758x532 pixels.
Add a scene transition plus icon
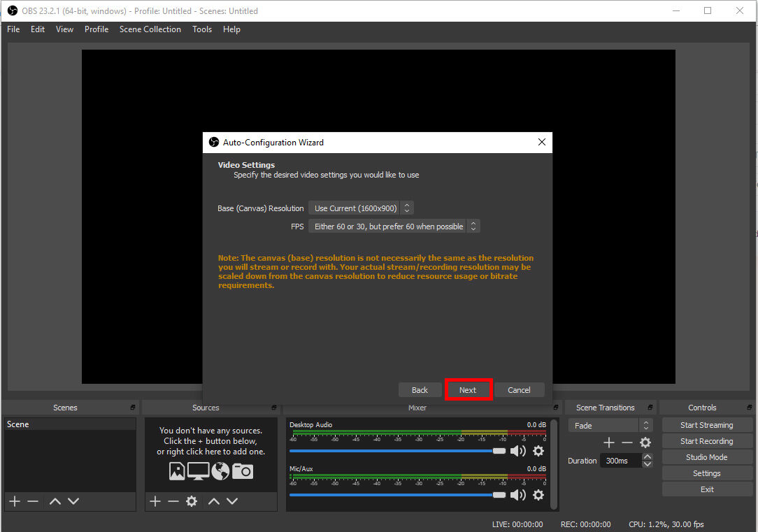click(609, 443)
